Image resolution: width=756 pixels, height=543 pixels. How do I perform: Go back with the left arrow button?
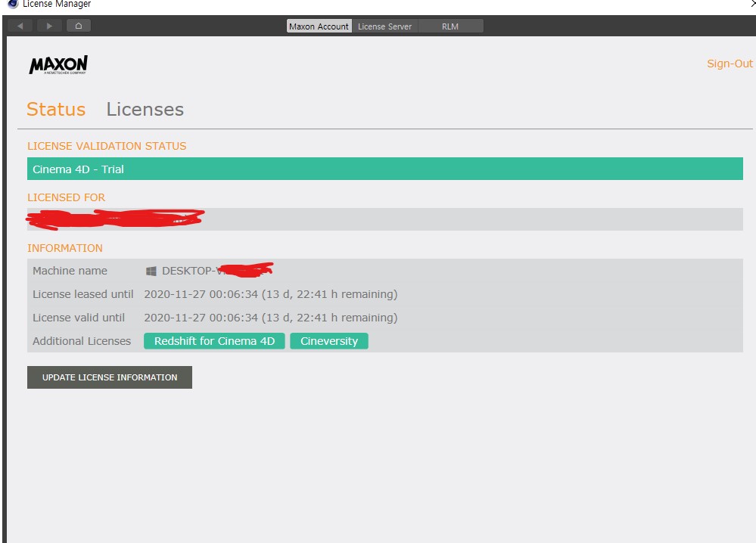click(x=20, y=26)
